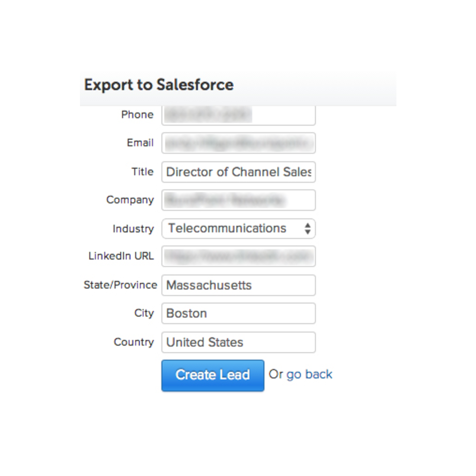
Task: Click the Title field containing Director of Channel Sales
Action: click(x=238, y=172)
